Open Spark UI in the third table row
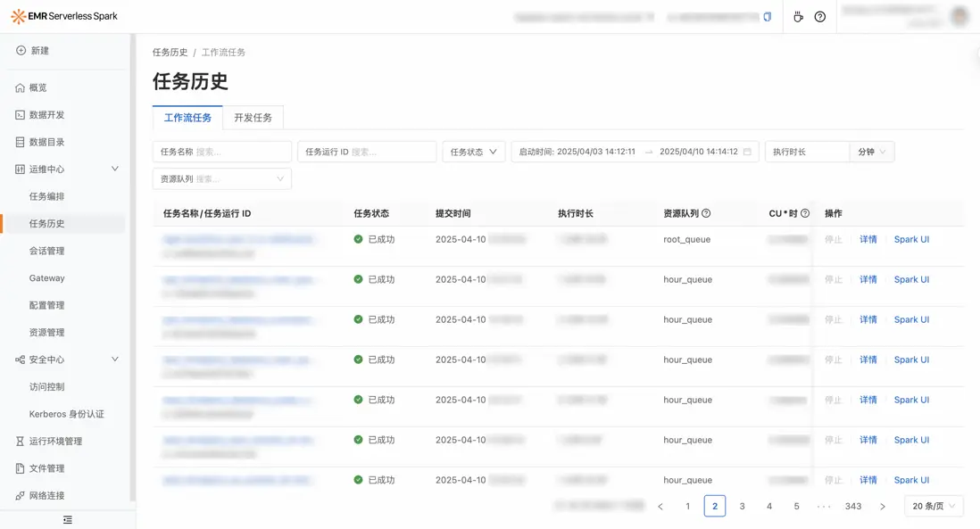This screenshot has width=980, height=529. point(911,319)
